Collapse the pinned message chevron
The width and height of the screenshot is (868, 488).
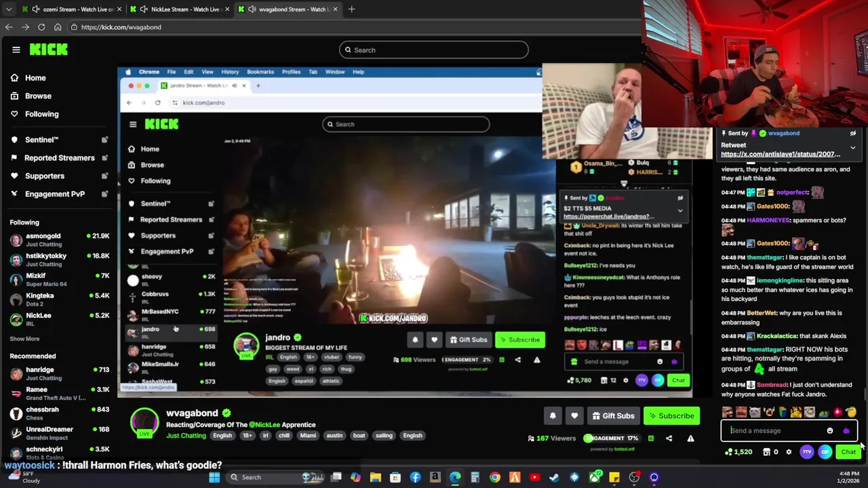tap(852, 148)
